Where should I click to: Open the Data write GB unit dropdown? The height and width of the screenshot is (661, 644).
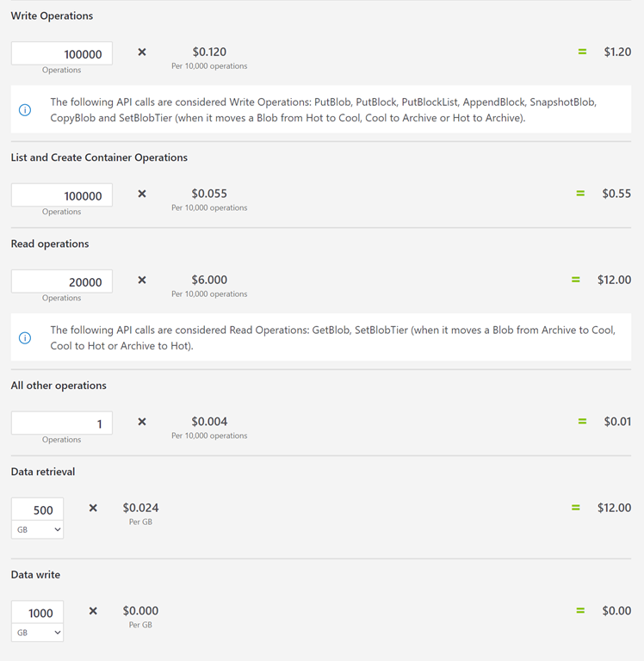coord(38,633)
